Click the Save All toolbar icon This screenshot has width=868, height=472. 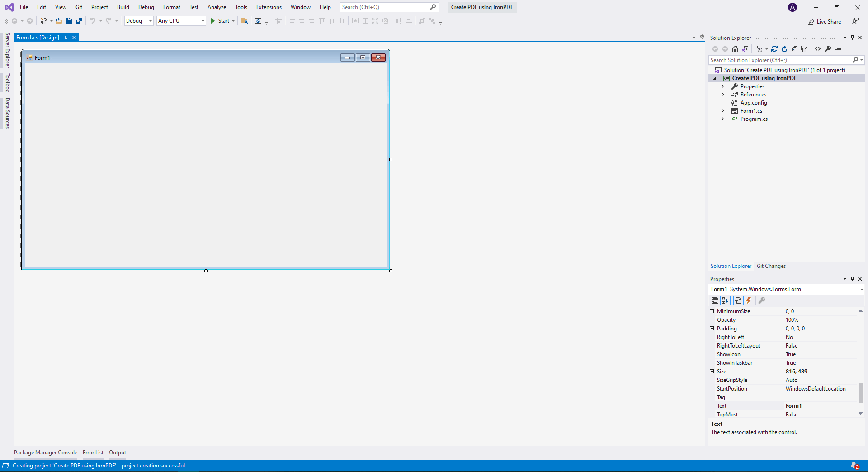coord(79,21)
